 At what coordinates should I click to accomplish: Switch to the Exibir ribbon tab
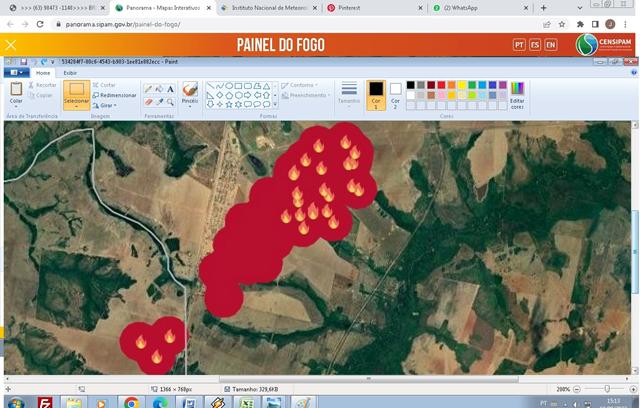pyautogui.click(x=70, y=73)
